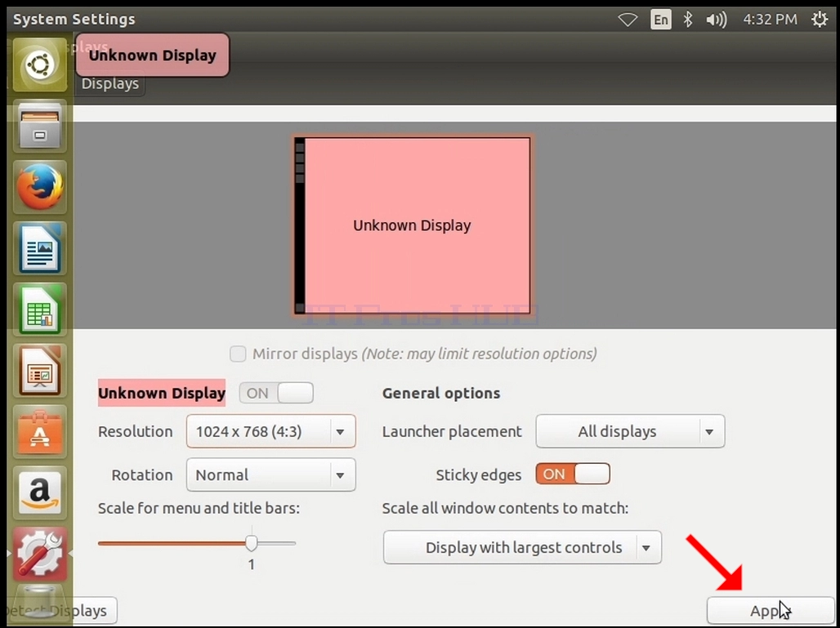Open the En keyboard layout indicator
This screenshot has height=628, width=840.
tap(660, 20)
